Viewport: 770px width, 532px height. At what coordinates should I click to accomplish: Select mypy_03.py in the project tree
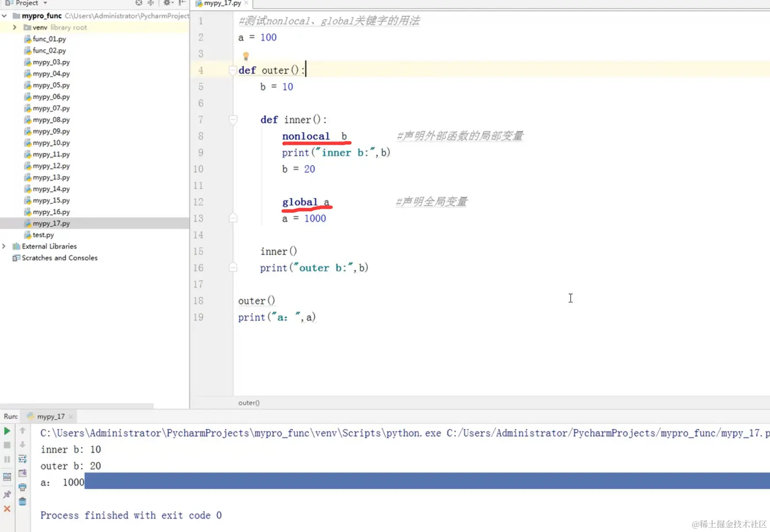click(x=51, y=62)
